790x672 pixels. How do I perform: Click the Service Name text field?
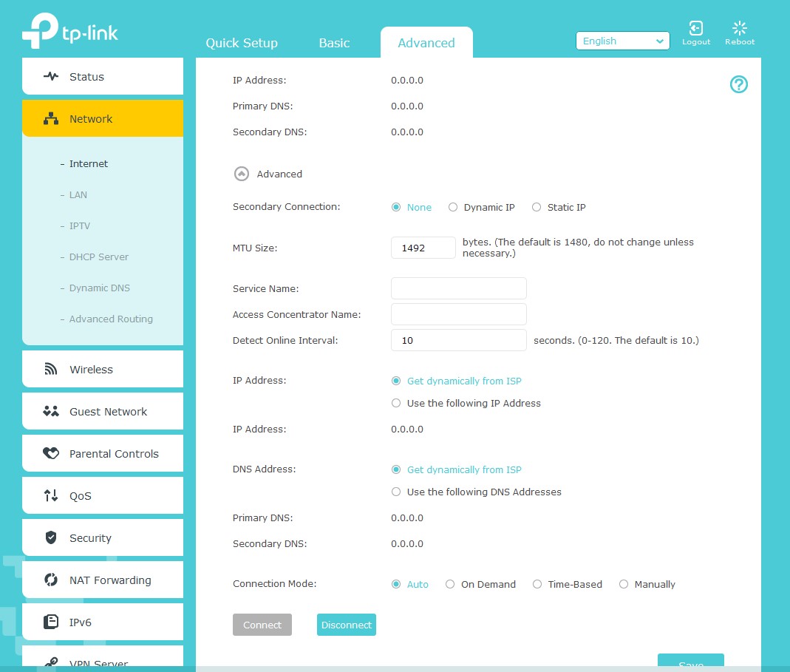pos(458,288)
